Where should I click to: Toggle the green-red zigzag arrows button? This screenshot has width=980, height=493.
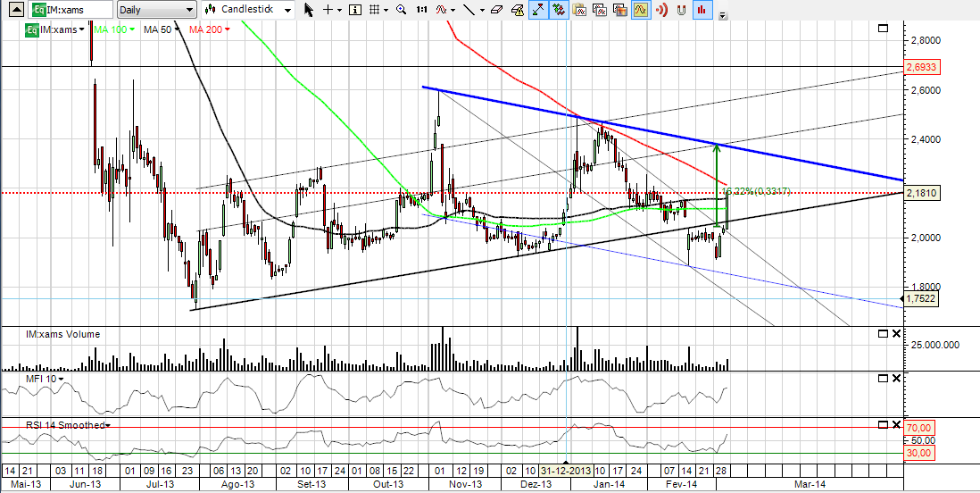coord(558,10)
